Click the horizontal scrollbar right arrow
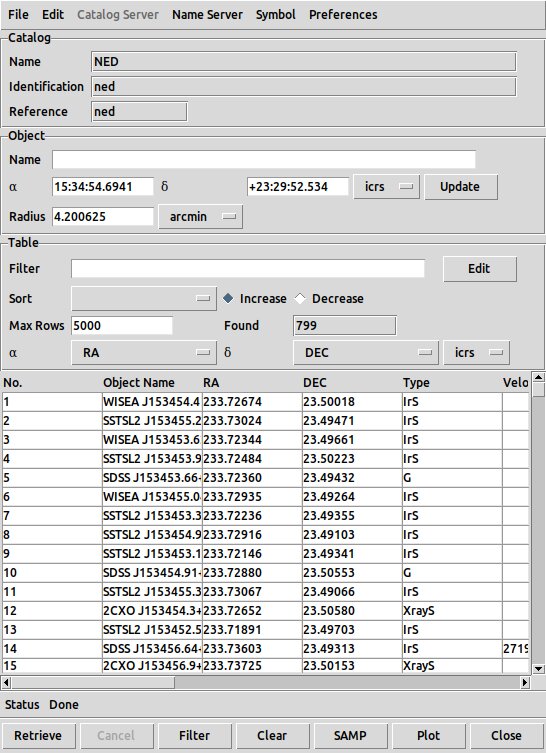This screenshot has height=753, width=546. [525, 682]
